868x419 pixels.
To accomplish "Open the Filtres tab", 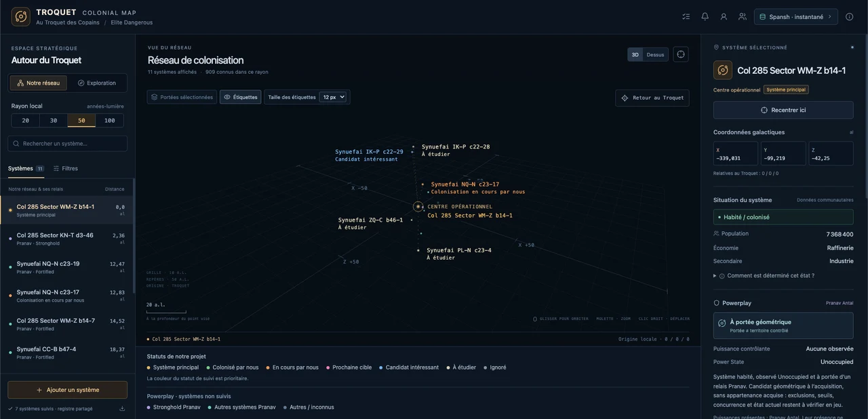I will click(66, 168).
